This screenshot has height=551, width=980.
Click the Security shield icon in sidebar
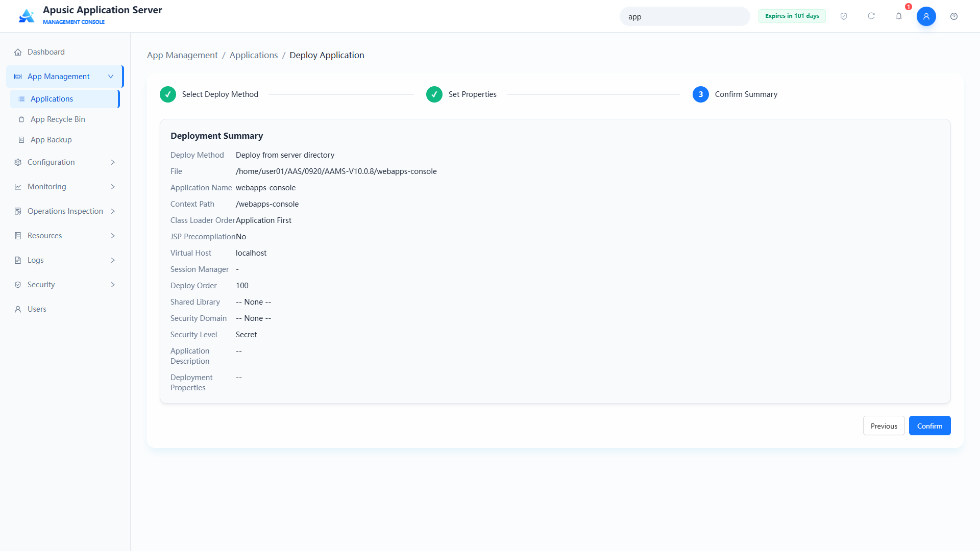tap(18, 285)
